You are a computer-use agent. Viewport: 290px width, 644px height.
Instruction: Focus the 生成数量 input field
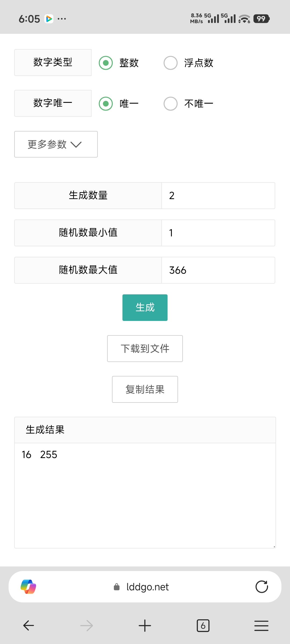218,196
